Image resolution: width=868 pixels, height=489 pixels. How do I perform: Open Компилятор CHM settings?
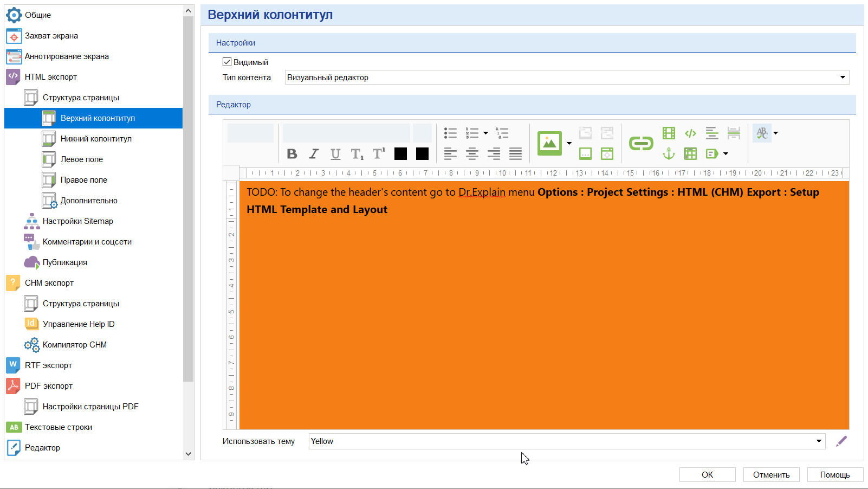pos(75,345)
